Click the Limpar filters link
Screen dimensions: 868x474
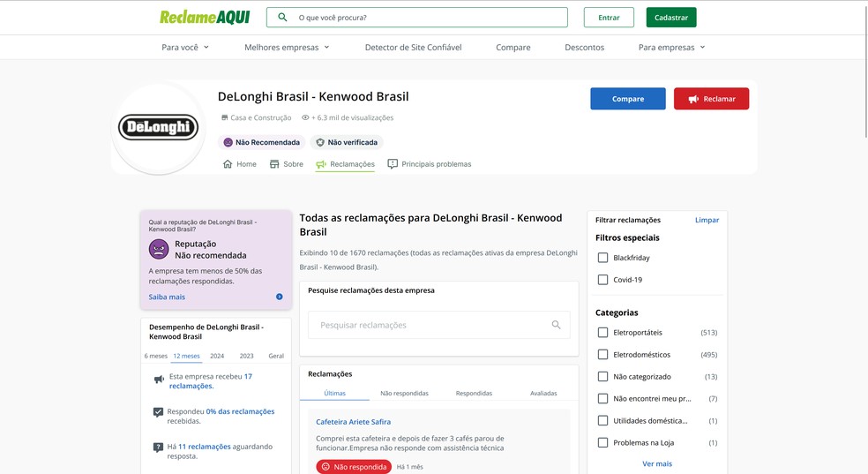click(707, 220)
